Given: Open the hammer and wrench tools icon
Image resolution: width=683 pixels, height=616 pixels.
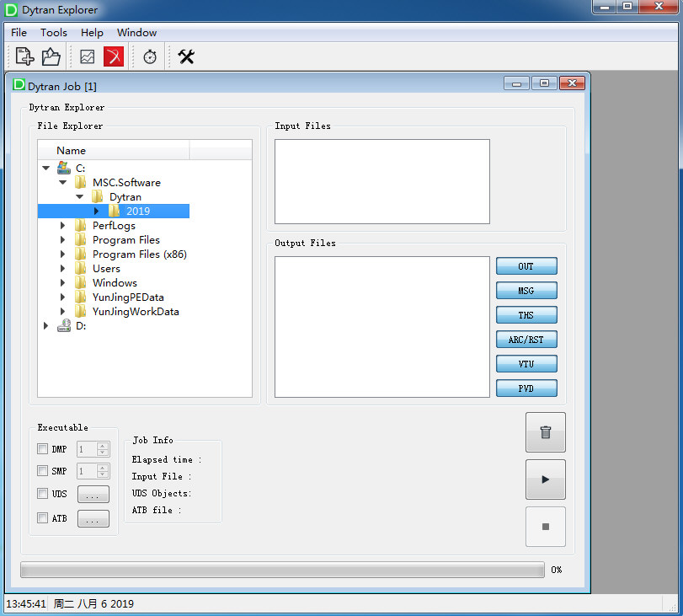Looking at the screenshot, I should [186, 56].
